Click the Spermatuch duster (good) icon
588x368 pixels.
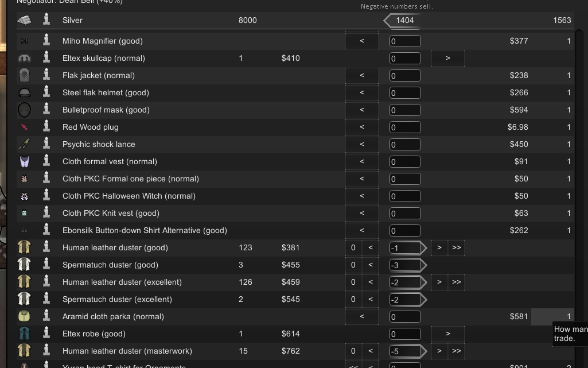click(24, 265)
